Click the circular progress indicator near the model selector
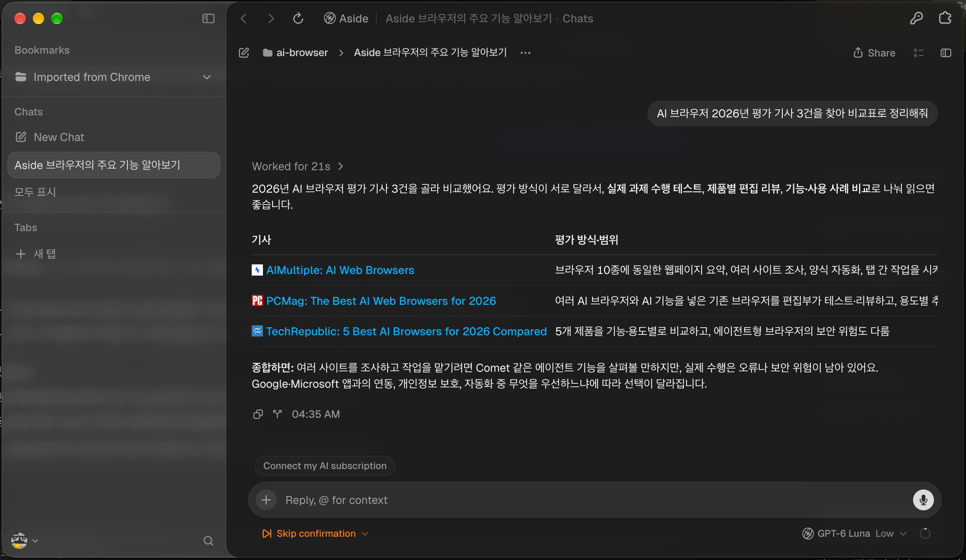 point(925,534)
